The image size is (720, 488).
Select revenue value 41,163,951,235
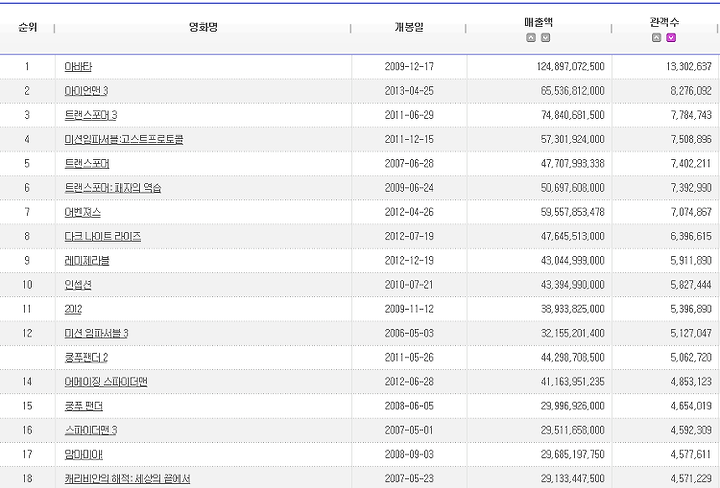[573, 382]
